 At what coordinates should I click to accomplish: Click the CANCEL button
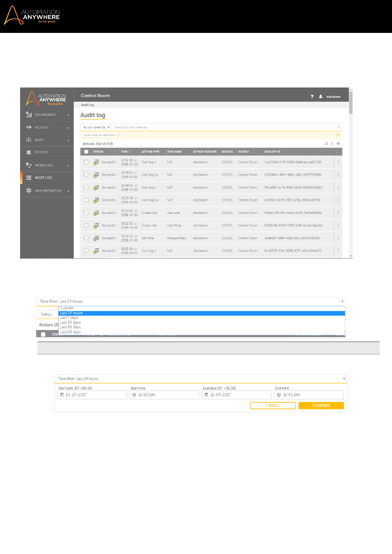pos(273,406)
